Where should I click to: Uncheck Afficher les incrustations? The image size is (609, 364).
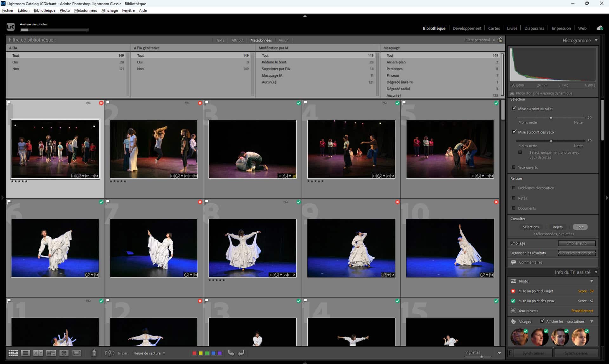click(x=542, y=321)
